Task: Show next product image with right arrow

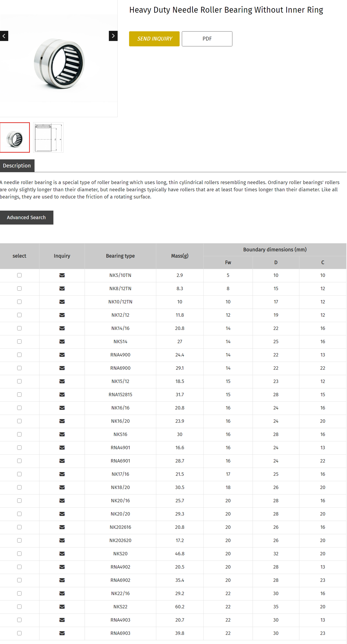Action: [x=113, y=36]
